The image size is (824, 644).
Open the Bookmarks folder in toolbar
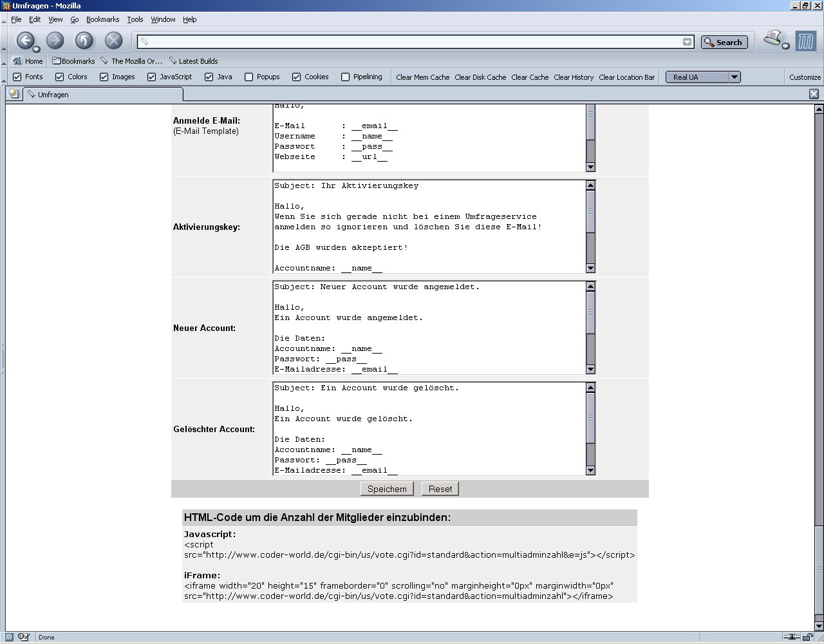73,61
